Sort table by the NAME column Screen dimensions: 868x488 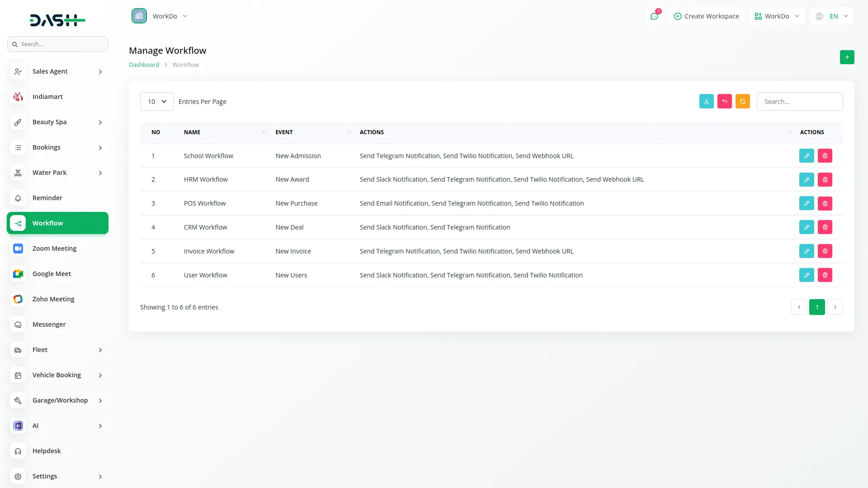(x=264, y=132)
